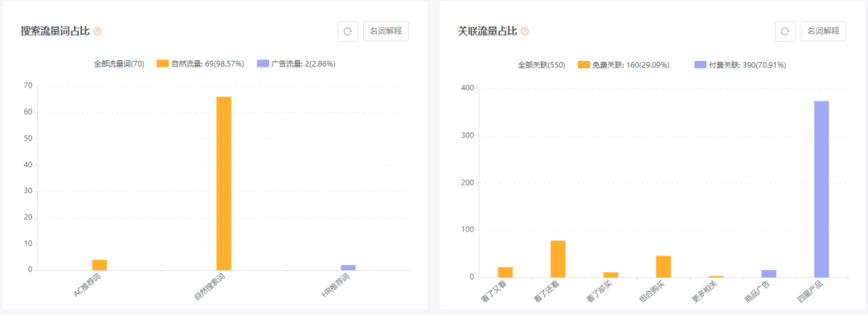Select the 看了又看 bar
The width and height of the screenshot is (868, 315).
pos(506,272)
